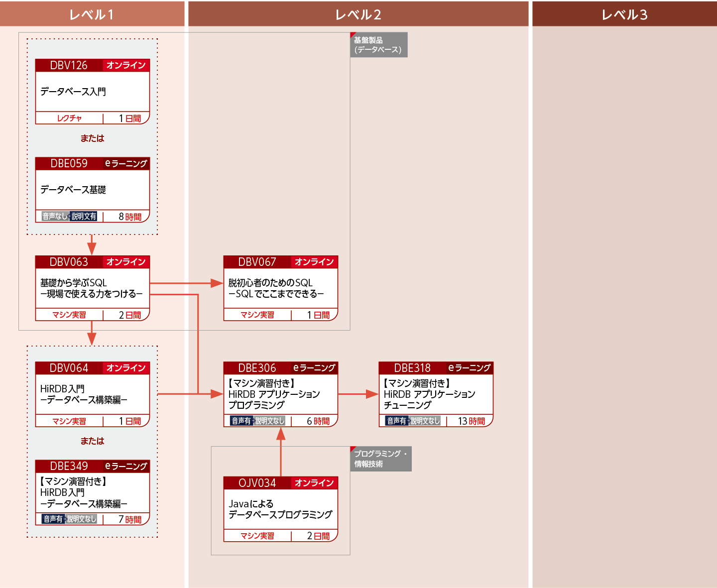Click the 説明文有 tag on DBE059
Viewport: 717px width, 588px height.
pyautogui.click(x=84, y=217)
